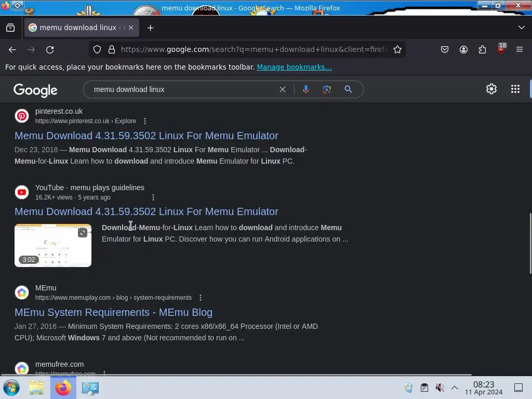Click the forward navigation arrow

point(31,49)
